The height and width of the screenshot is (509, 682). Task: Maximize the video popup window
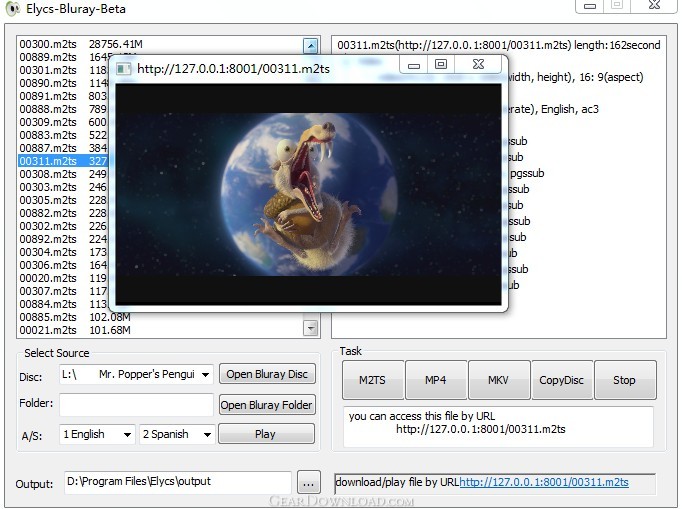point(441,65)
